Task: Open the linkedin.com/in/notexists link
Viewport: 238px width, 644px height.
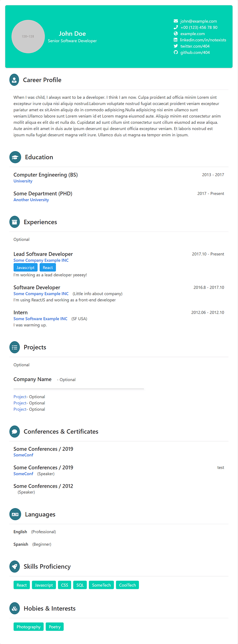Action: click(x=203, y=40)
